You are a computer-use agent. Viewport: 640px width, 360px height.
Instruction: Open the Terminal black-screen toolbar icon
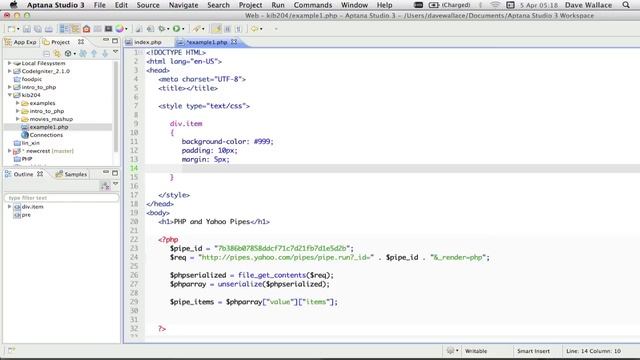[x=108, y=29]
